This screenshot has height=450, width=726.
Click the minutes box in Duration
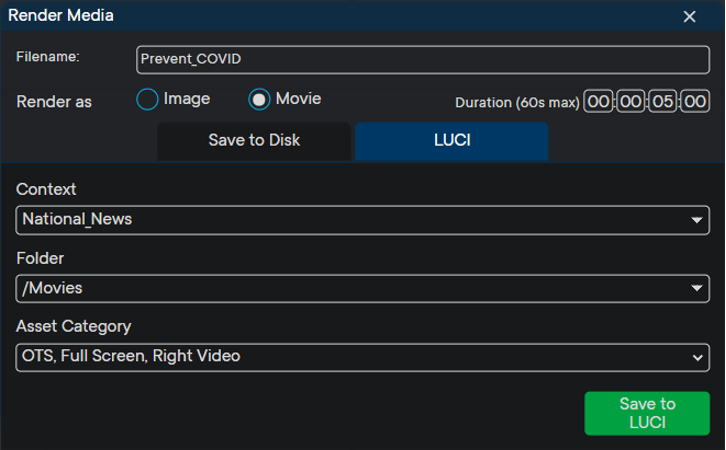tap(630, 102)
